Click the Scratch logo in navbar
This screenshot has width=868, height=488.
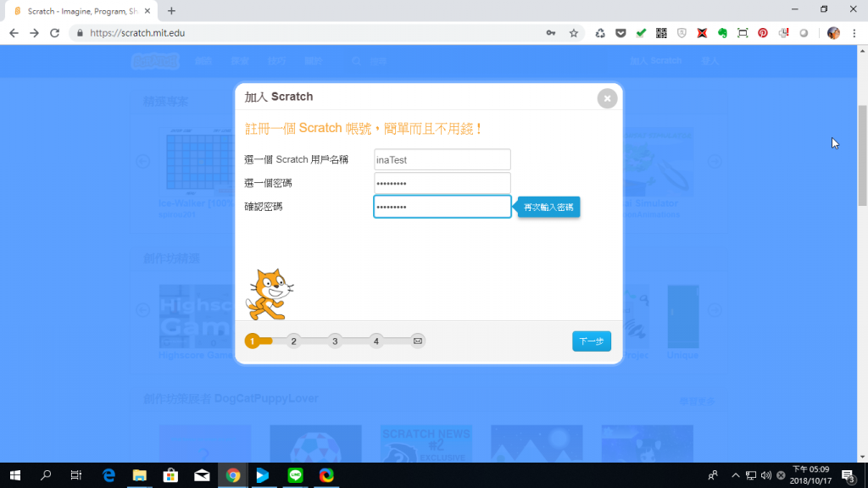155,61
